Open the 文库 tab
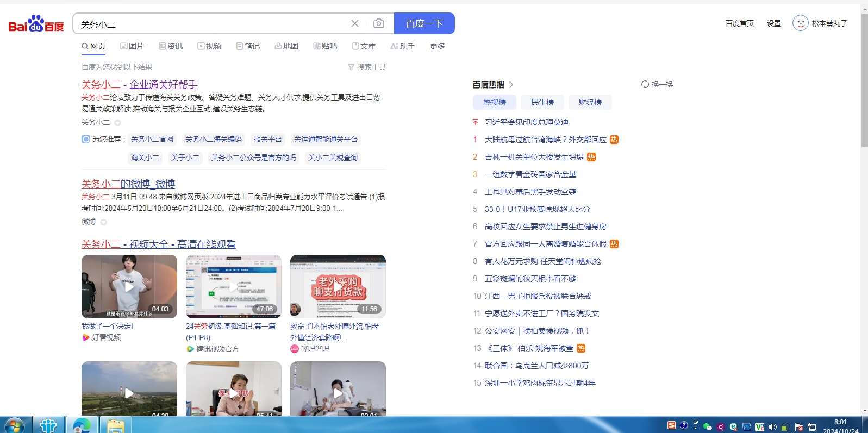868x433 pixels. [364, 46]
